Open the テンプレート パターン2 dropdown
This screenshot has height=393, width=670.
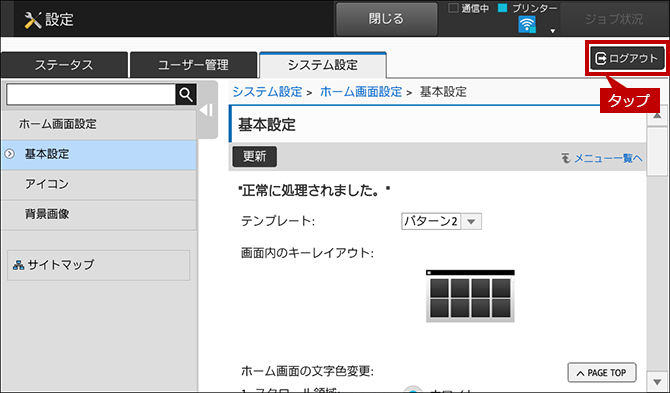[x=441, y=222]
